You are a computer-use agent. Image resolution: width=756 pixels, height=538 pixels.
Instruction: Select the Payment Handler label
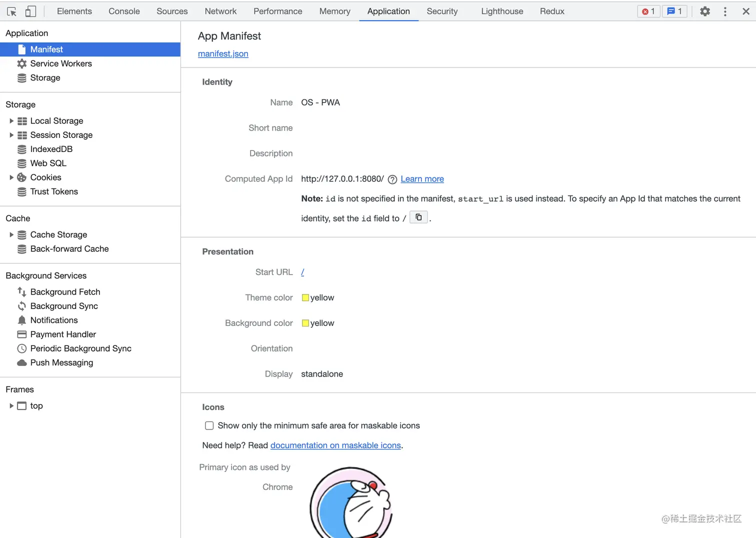pyautogui.click(x=63, y=334)
